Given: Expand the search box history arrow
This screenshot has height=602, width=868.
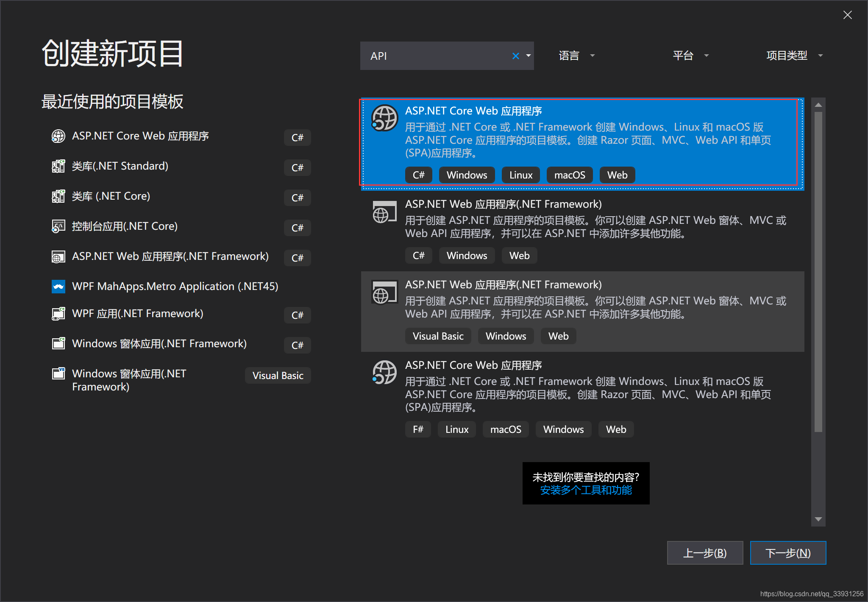Looking at the screenshot, I should [x=529, y=56].
